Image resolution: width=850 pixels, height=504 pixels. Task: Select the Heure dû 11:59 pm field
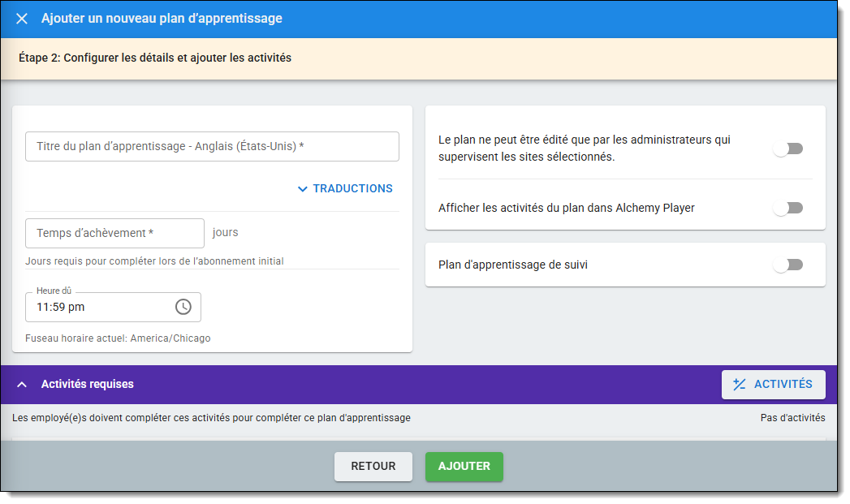coord(101,308)
